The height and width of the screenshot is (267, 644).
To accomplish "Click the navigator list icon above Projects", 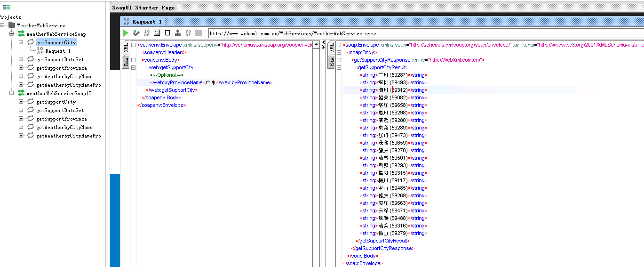I will click(x=7, y=7).
